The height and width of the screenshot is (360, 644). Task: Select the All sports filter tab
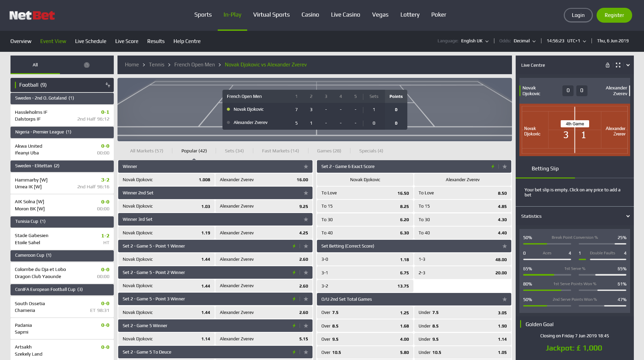[35, 65]
